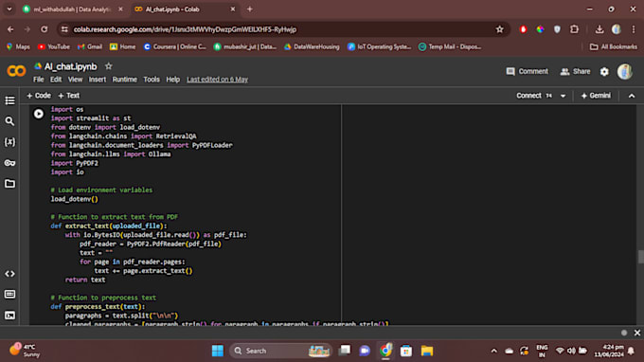The image size is (644, 362).
Task: Expand the Connect options dropdown arrow
Action: click(563, 96)
